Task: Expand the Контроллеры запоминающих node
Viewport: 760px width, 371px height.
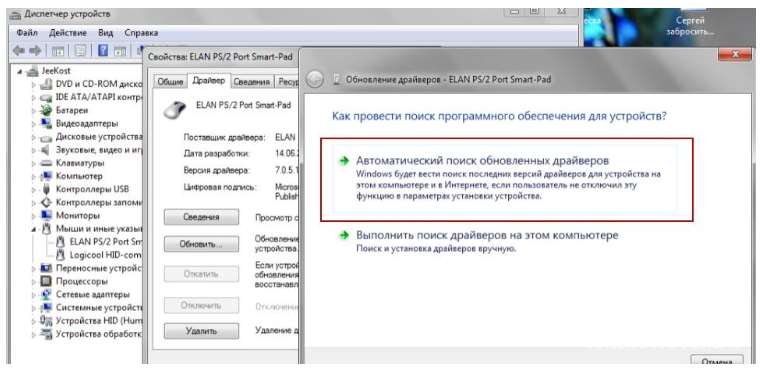Action: point(34,202)
